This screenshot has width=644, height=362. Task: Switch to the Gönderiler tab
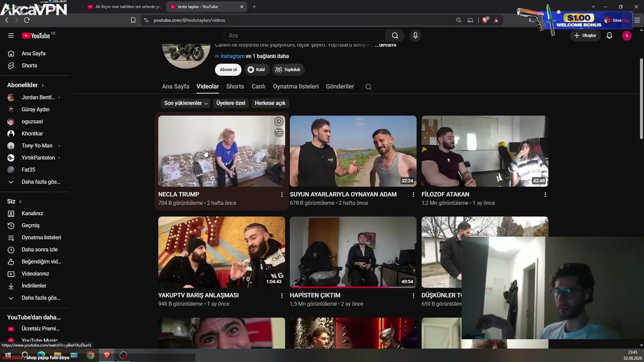click(340, 86)
